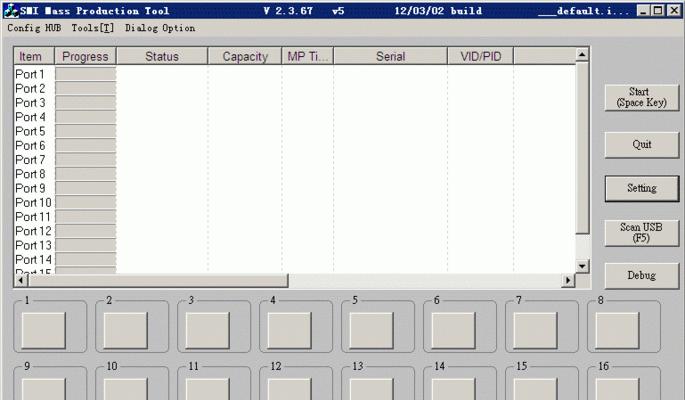Click port slot 16 indicator box
685x400 pixels.
[617, 389]
